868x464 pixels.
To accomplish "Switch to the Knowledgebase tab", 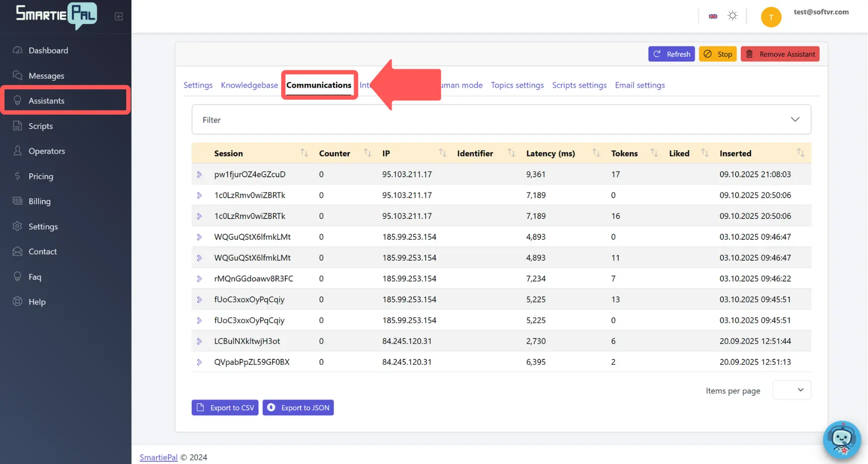I will 249,85.
